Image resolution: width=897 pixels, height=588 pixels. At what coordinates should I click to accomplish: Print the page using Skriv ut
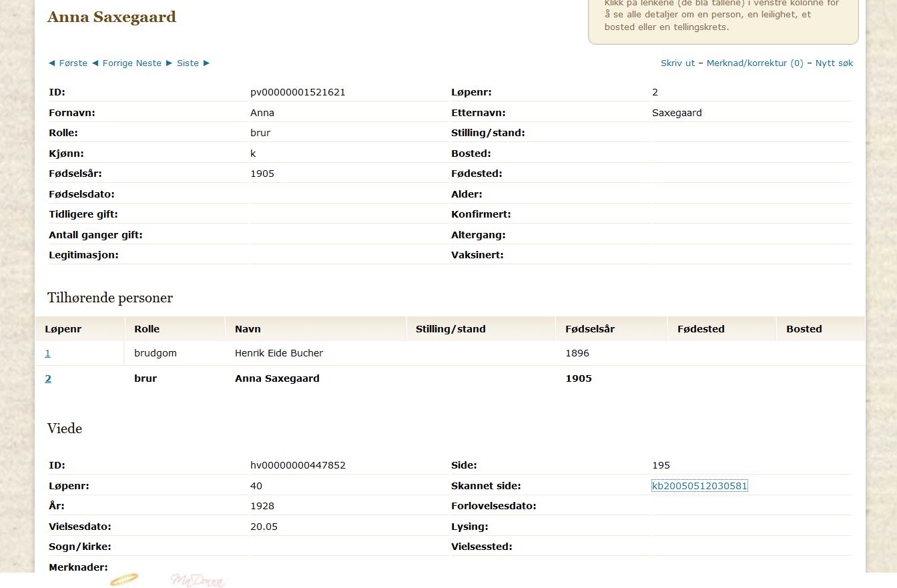(x=677, y=63)
